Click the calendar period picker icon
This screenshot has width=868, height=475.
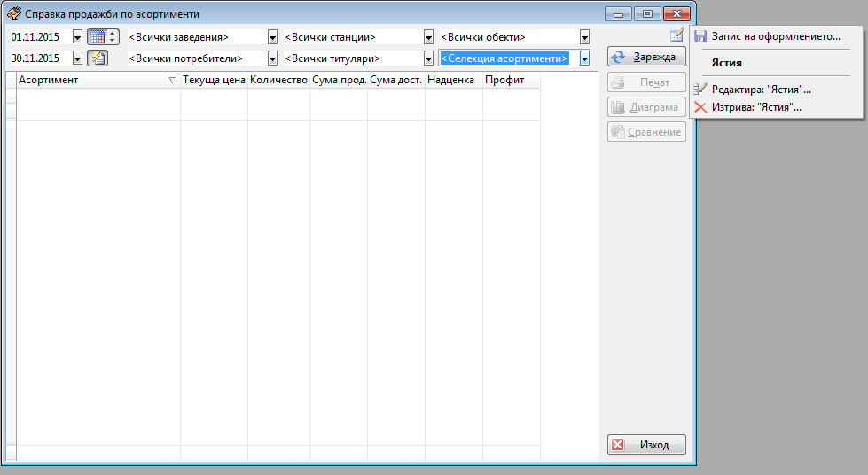coord(97,37)
